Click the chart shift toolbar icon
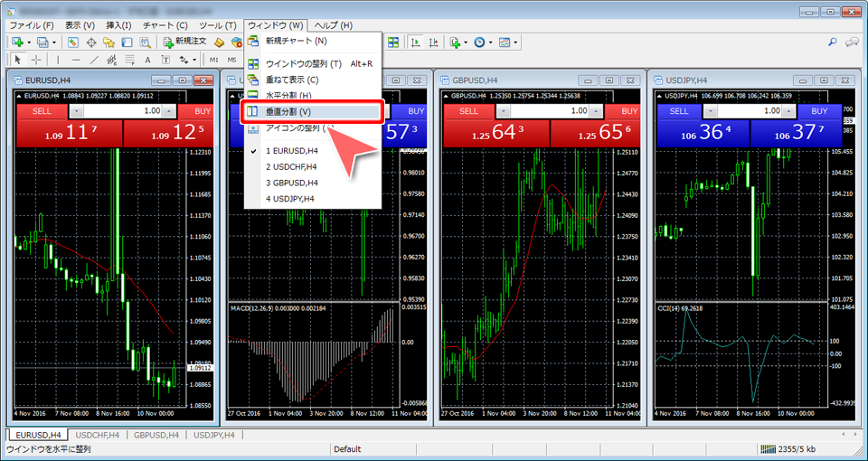This screenshot has height=461, width=868. click(434, 42)
